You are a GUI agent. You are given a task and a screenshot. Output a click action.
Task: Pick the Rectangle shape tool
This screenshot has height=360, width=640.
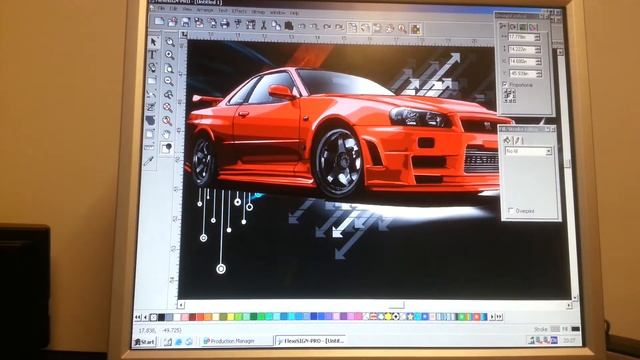point(152,81)
